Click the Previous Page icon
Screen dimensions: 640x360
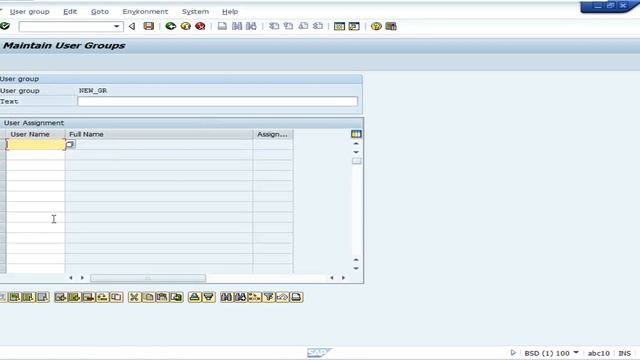289,26
